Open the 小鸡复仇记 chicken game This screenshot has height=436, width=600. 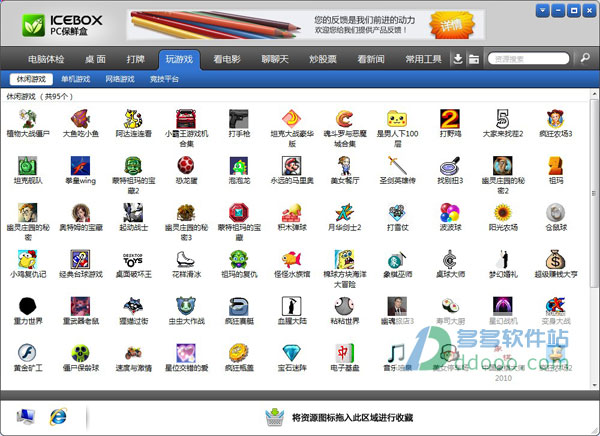coord(28,260)
